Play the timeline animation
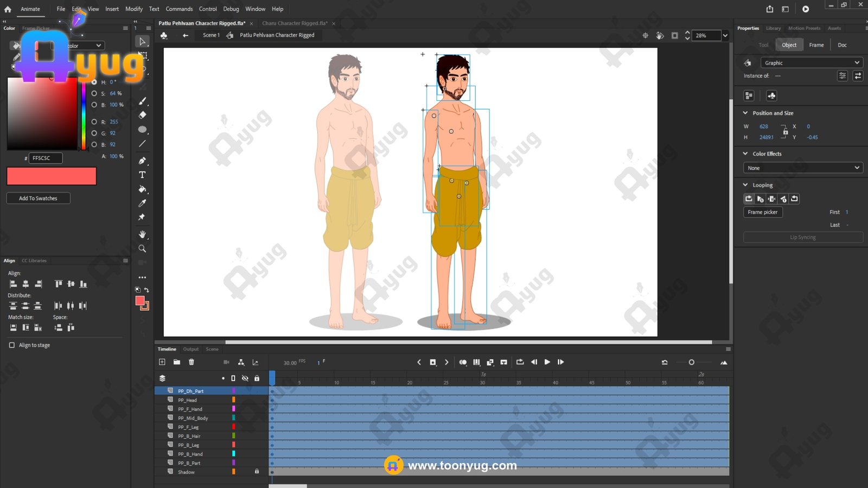The image size is (868, 488). point(547,362)
